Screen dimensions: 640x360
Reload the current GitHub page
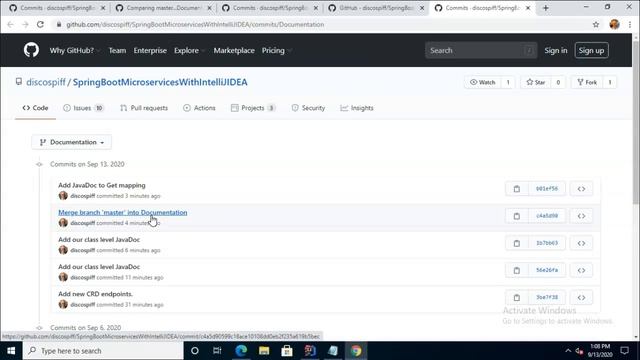[40, 24]
